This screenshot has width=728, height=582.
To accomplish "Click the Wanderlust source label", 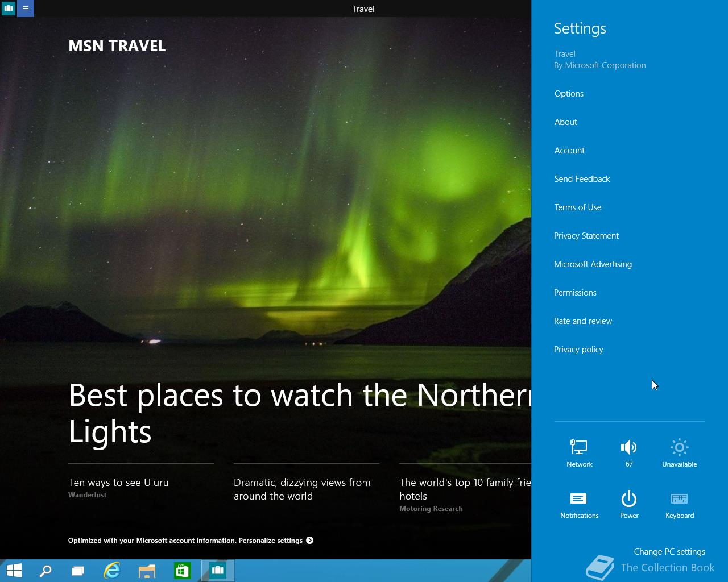I will click(88, 495).
